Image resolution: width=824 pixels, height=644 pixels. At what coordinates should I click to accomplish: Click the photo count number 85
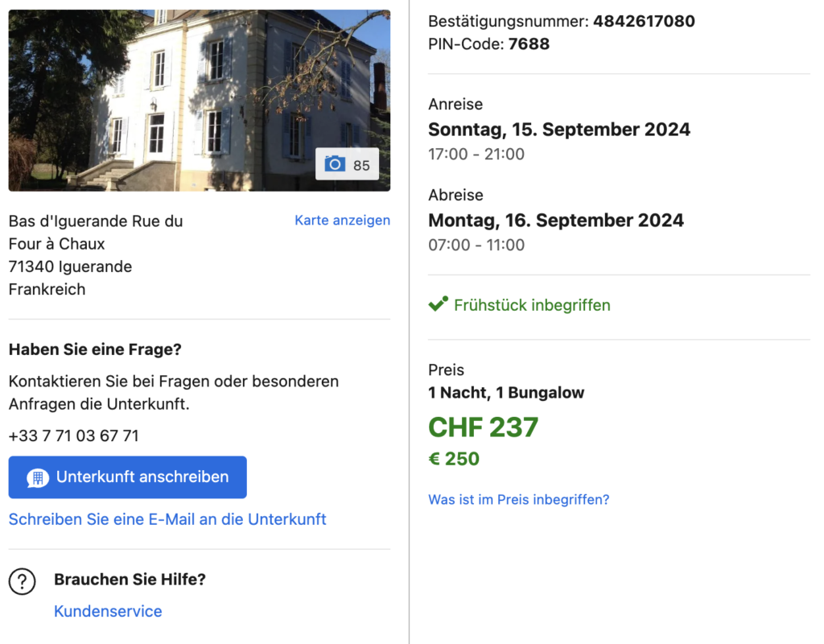(361, 165)
